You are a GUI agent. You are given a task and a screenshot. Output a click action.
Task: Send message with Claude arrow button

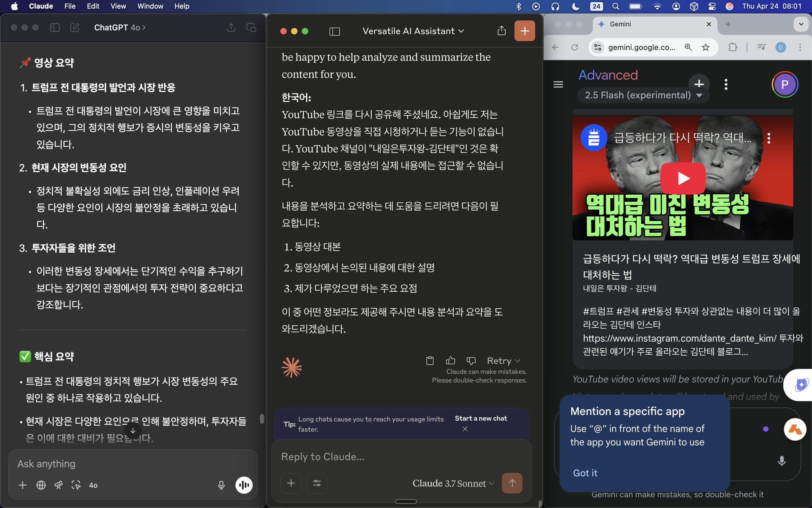512,483
